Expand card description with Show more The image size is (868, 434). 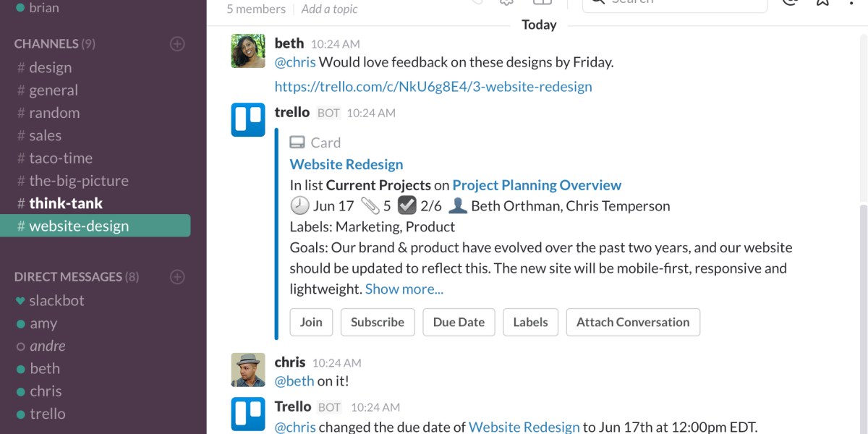click(x=404, y=289)
